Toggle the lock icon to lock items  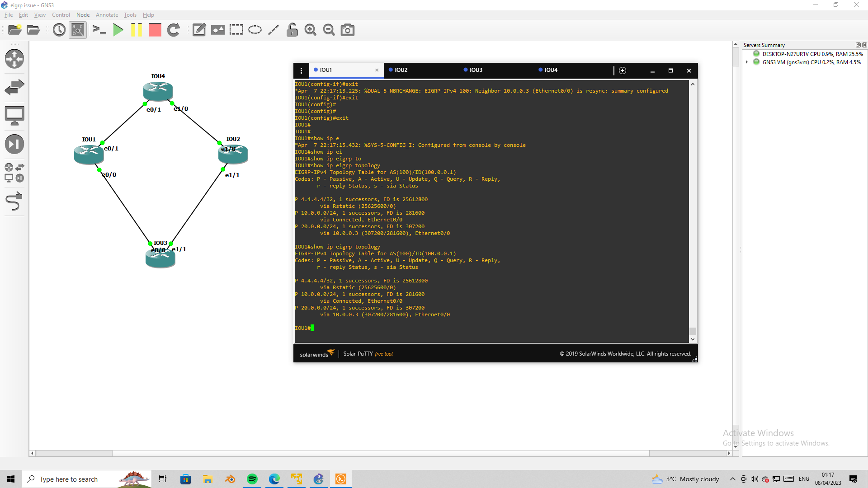click(292, 30)
